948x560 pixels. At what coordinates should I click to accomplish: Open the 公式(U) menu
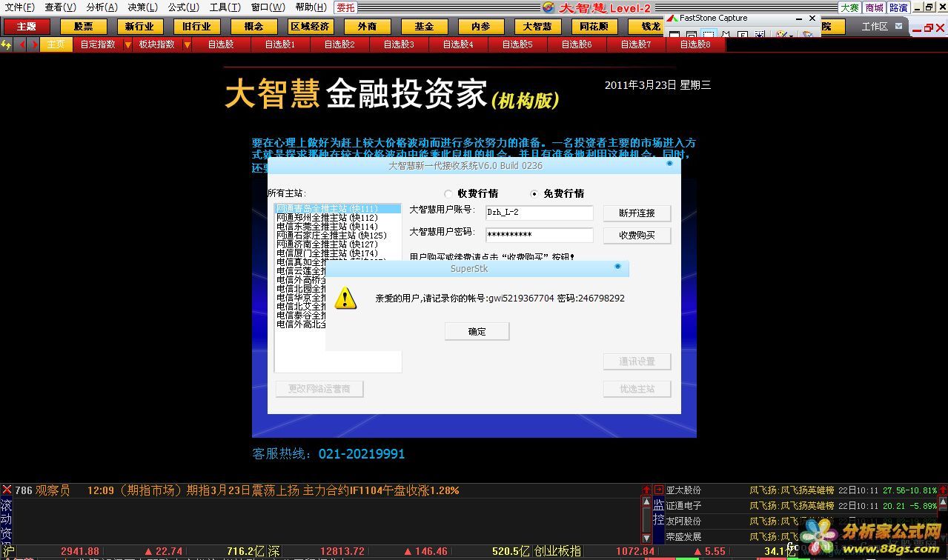coord(183,7)
